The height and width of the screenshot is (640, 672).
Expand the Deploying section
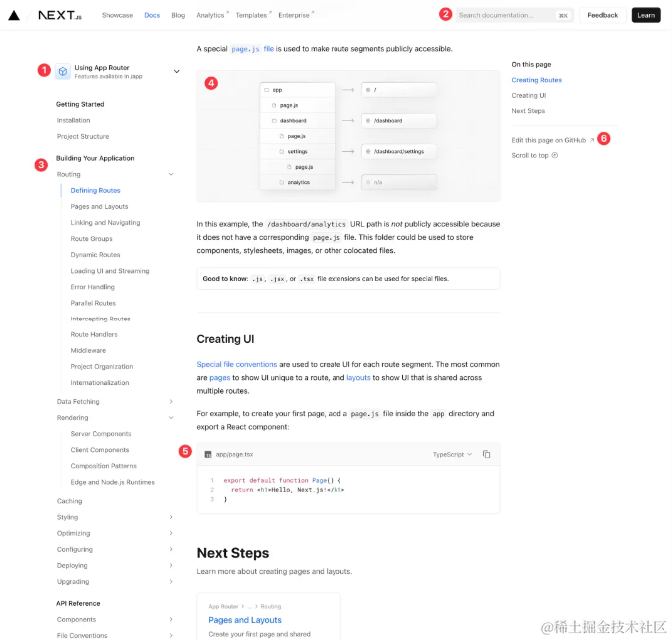coord(171,565)
